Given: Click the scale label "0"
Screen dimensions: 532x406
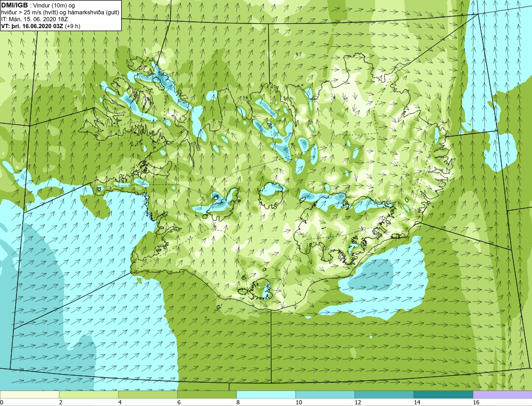Looking at the screenshot, I should click(x=2, y=402).
